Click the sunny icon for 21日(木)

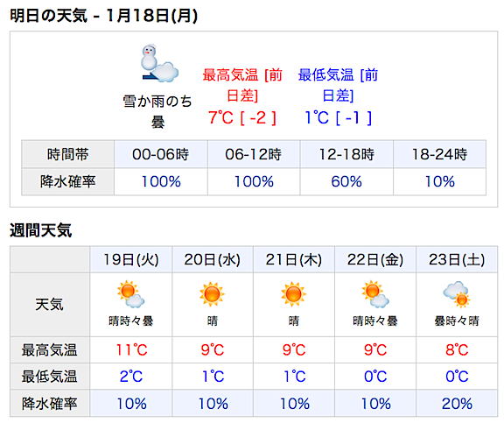click(x=293, y=294)
